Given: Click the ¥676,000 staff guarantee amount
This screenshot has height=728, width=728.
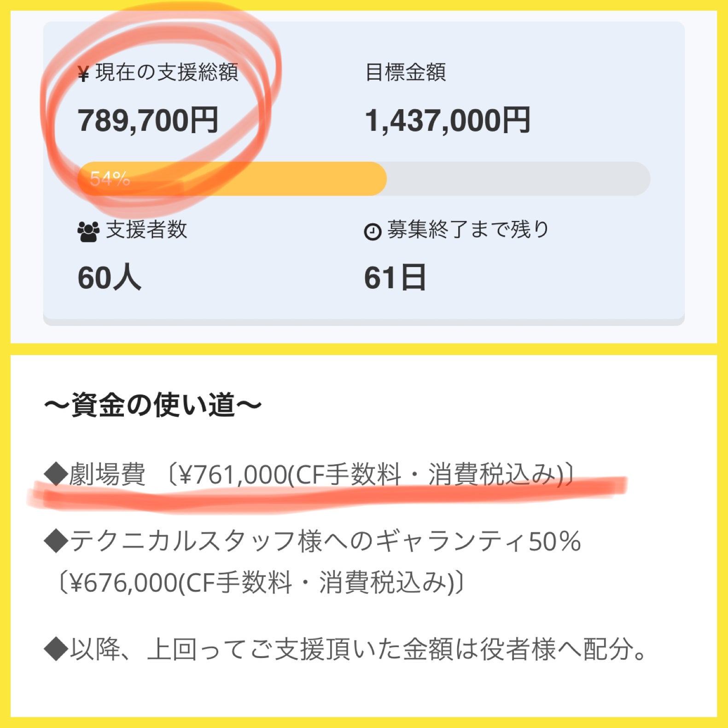Looking at the screenshot, I should coord(123,583).
